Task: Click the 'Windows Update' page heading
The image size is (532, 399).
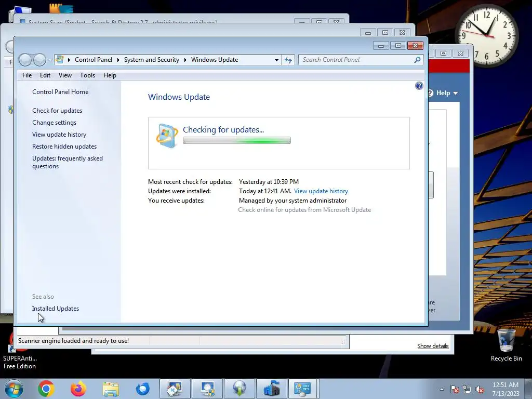Action: click(179, 97)
